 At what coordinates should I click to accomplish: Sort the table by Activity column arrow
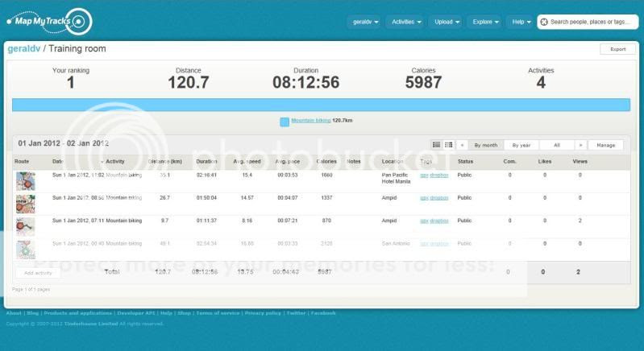pos(102,162)
